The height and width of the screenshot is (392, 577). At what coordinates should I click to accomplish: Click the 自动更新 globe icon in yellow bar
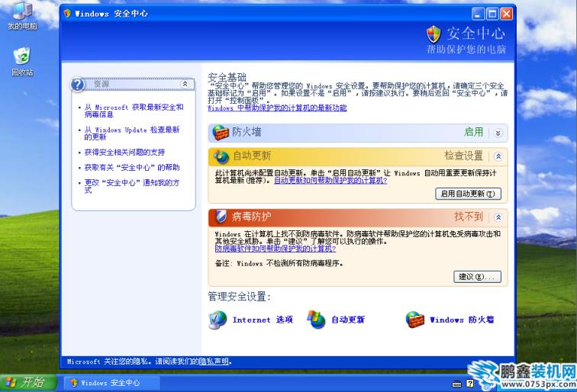point(221,156)
